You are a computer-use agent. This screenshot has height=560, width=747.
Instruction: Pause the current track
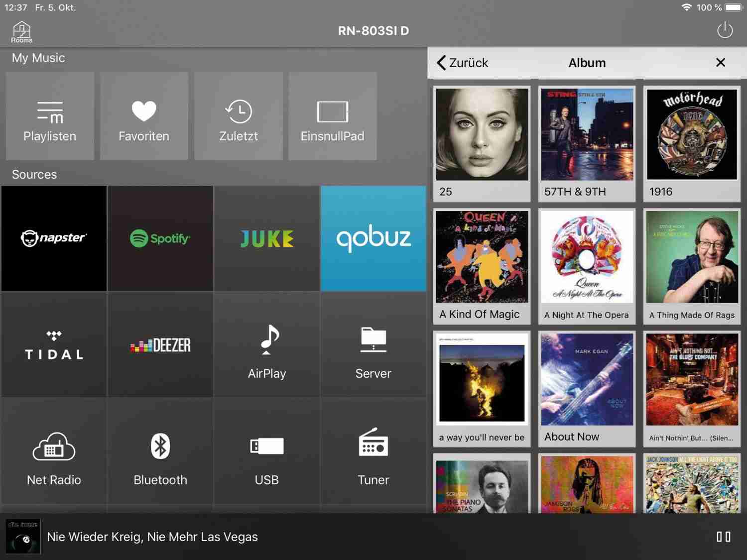click(724, 537)
